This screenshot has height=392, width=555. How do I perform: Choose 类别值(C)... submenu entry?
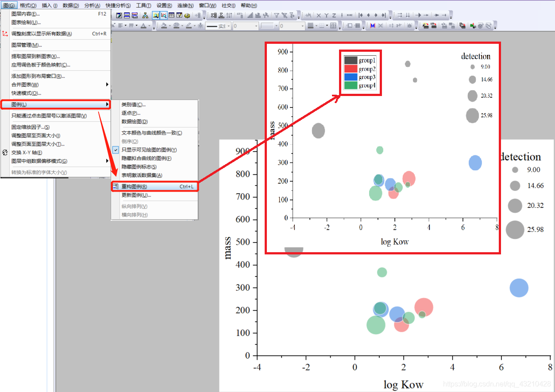[x=154, y=104]
